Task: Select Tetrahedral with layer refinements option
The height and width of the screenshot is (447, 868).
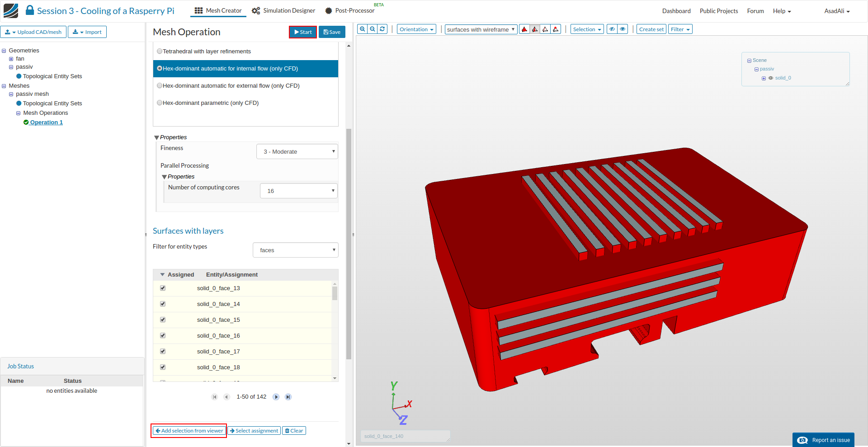Action: point(160,52)
